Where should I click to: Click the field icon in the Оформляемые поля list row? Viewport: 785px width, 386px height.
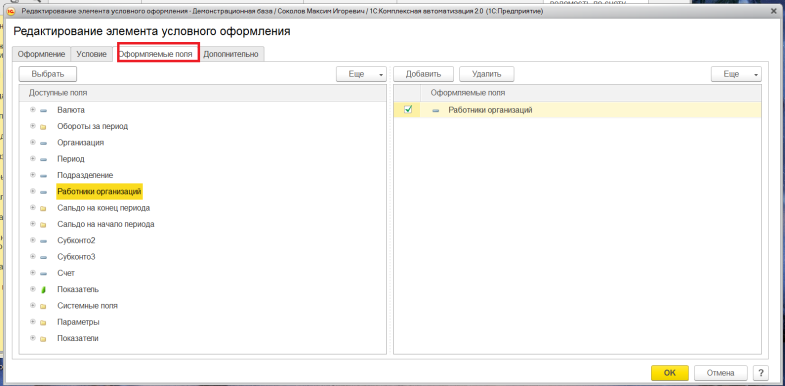pos(436,111)
